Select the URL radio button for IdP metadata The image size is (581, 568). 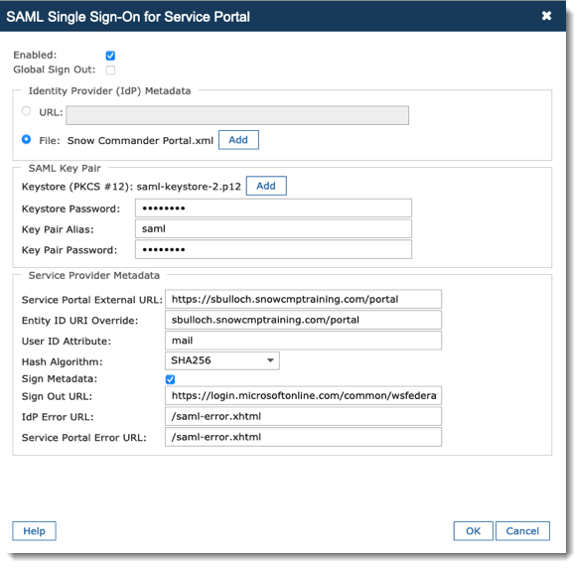pyautogui.click(x=26, y=111)
